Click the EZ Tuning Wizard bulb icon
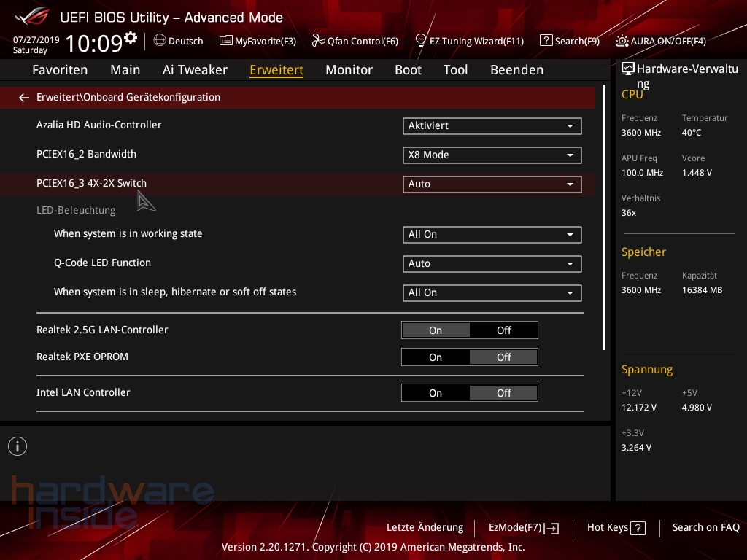The width and height of the screenshot is (747, 560). pyautogui.click(x=420, y=41)
